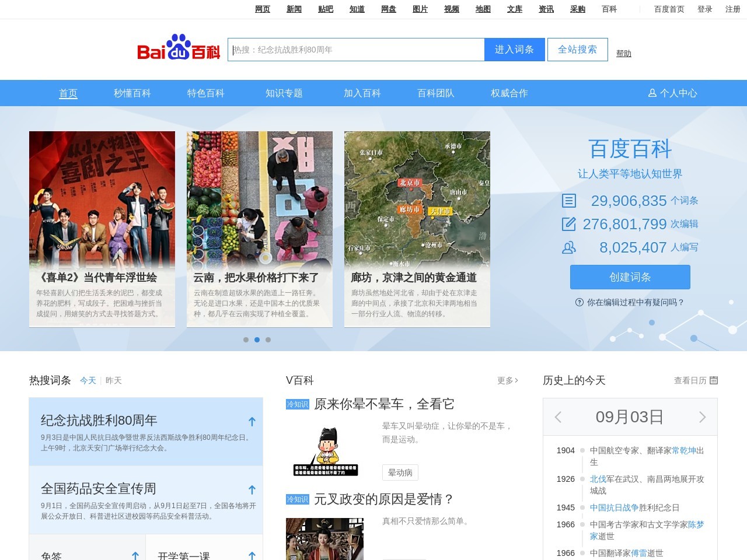The height and width of the screenshot is (560, 747).
Task: Open the 全国药品安全宣传周 hot entry title
Action: click(x=99, y=489)
